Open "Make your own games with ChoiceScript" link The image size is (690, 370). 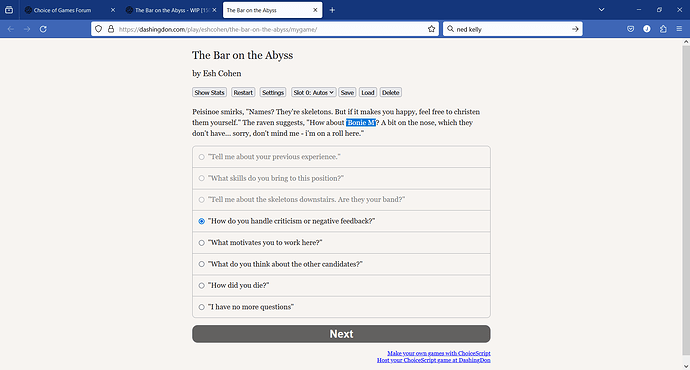tap(439, 353)
